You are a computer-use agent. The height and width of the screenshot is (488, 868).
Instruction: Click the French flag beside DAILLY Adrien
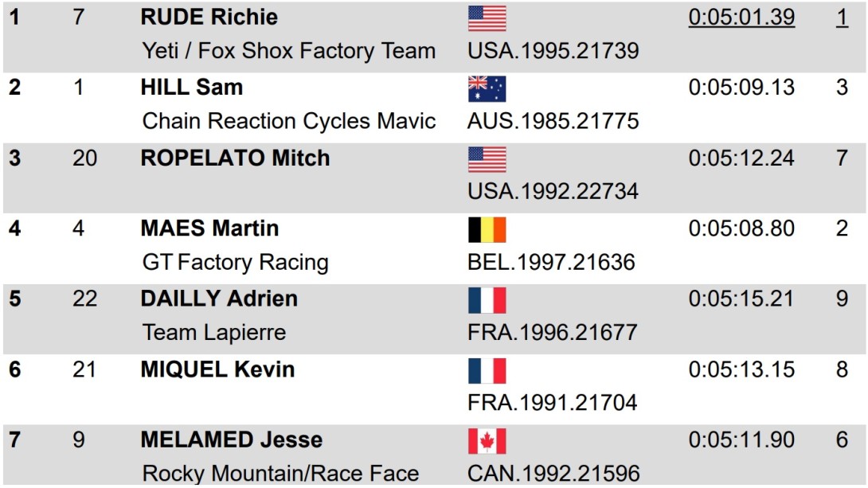point(487,300)
